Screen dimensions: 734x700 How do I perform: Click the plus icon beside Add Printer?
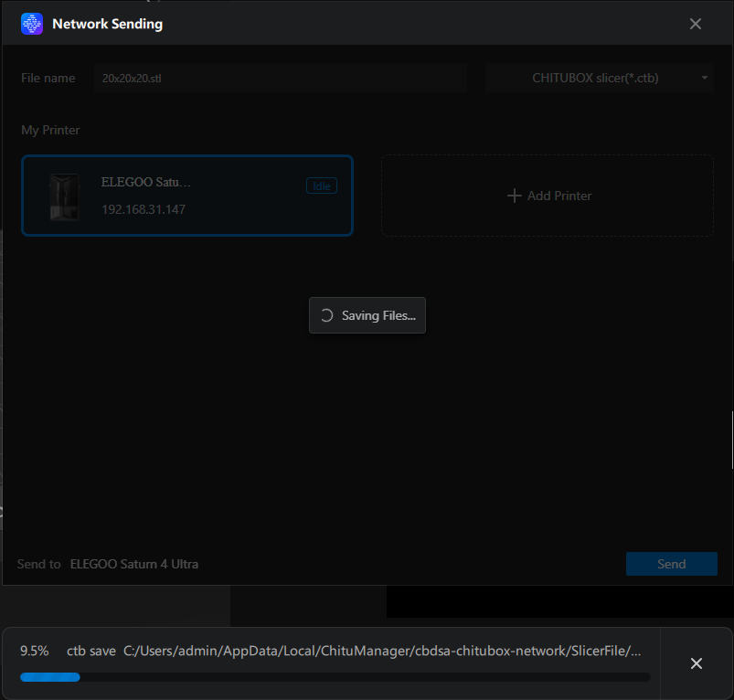click(x=514, y=196)
